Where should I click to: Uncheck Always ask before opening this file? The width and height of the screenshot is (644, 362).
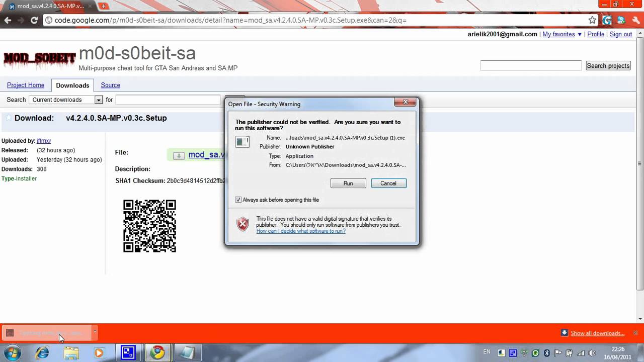pyautogui.click(x=238, y=200)
